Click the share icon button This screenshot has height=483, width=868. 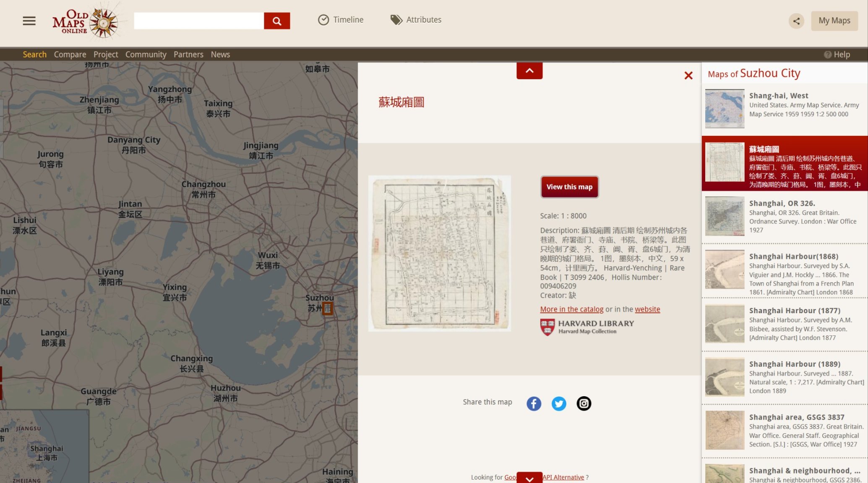point(796,21)
